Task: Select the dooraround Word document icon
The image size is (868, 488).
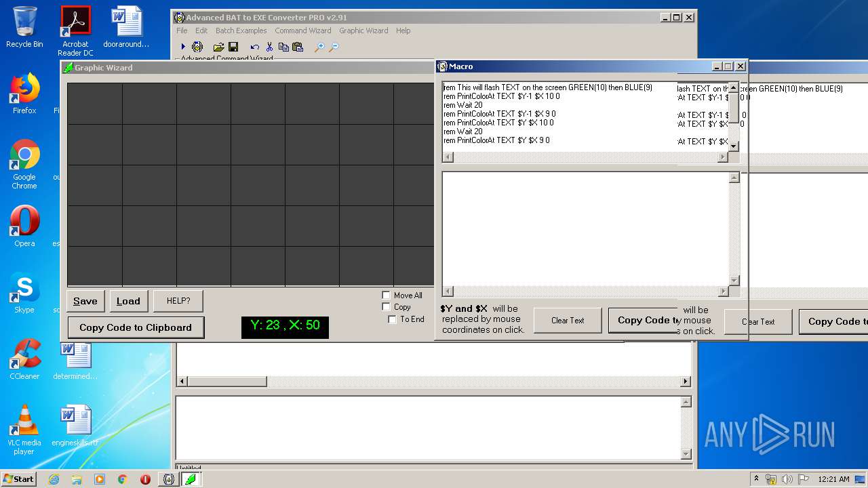Action: (x=126, y=27)
